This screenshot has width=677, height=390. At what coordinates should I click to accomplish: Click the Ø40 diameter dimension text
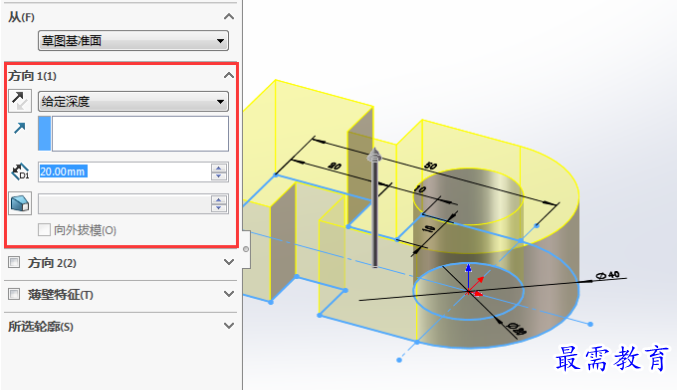(x=607, y=275)
